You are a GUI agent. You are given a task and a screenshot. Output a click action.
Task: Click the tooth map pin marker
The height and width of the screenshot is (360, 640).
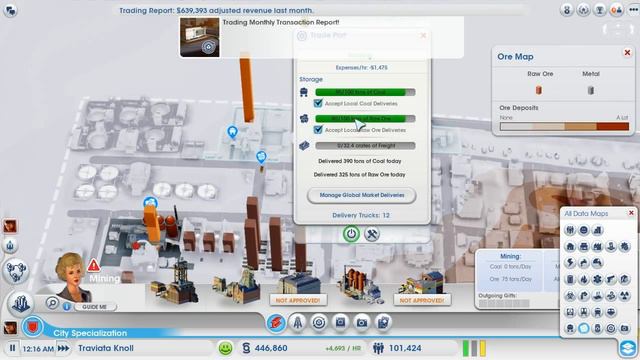pyautogui.click(x=232, y=132)
